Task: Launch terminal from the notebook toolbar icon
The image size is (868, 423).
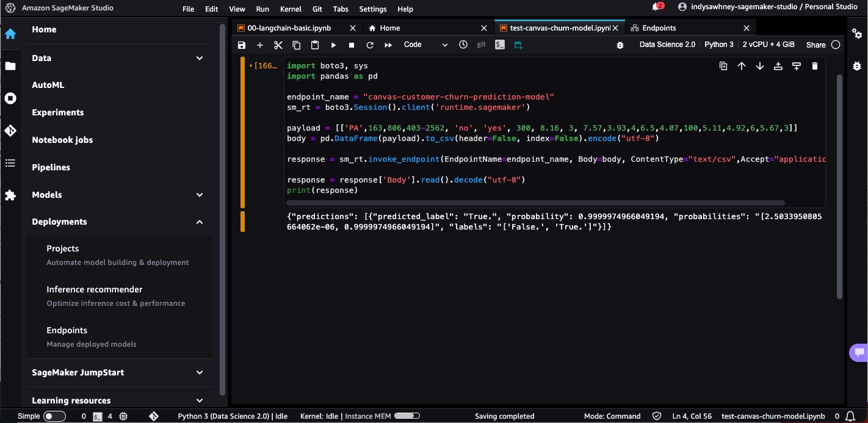Action: (500, 45)
